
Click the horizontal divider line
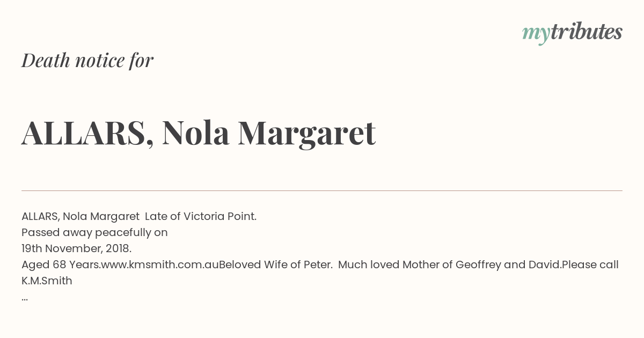[322, 190]
